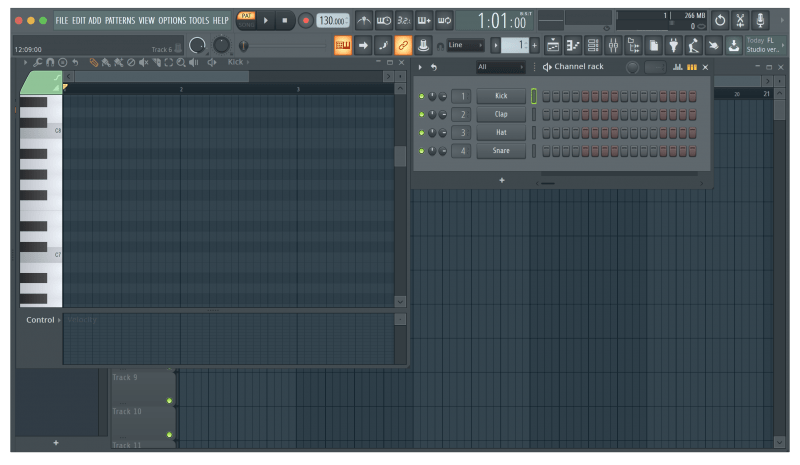Open the OPTIONS menu
The width and height of the screenshot is (800, 465).
172,21
